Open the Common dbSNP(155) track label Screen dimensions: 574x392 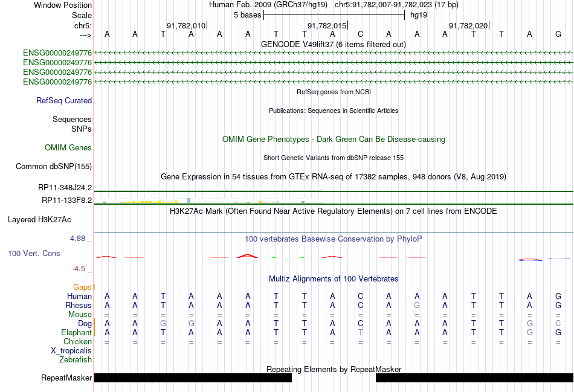53,167
